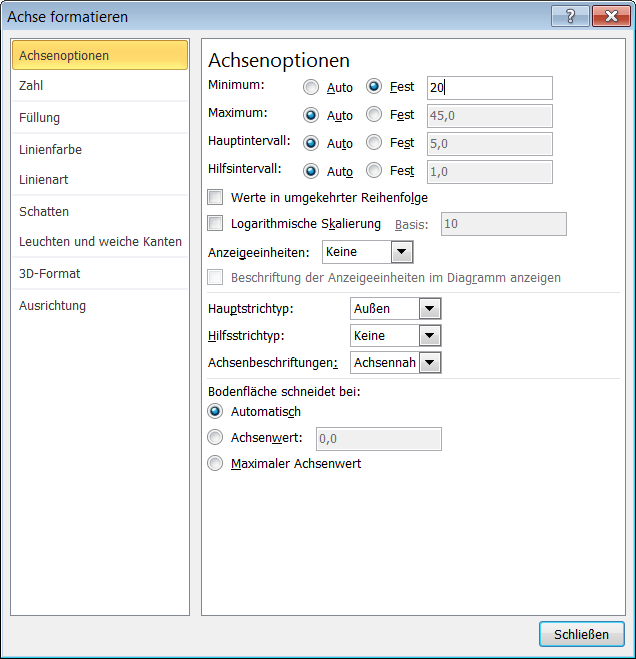Click the Schließen button
Screen dimensions: 636x659
[581, 634]
